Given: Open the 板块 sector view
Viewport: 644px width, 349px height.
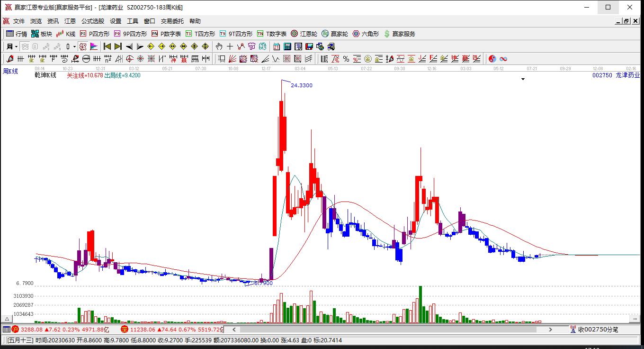Looking at the screenshot, I should coord(42,34).
